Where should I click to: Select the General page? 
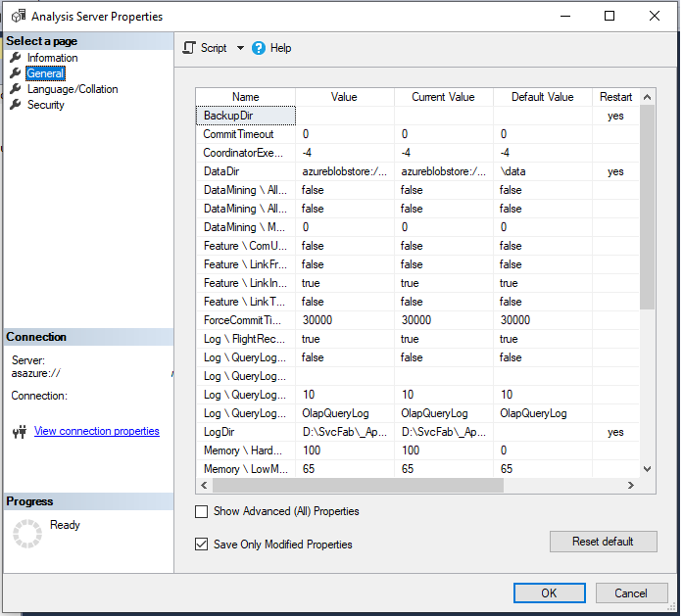(x=45, y=73)
